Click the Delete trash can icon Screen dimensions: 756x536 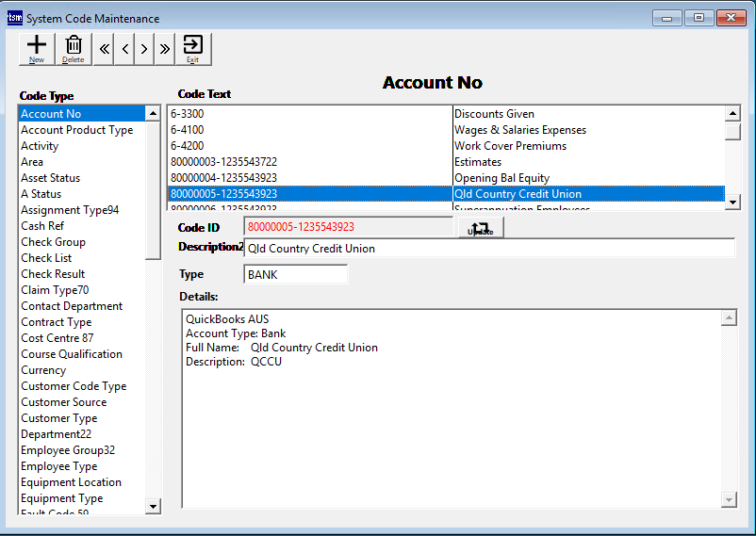point(73,48)
